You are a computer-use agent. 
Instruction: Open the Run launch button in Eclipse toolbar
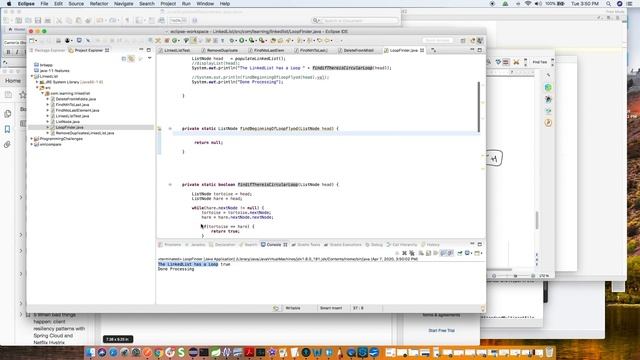(x=242, y=40)
